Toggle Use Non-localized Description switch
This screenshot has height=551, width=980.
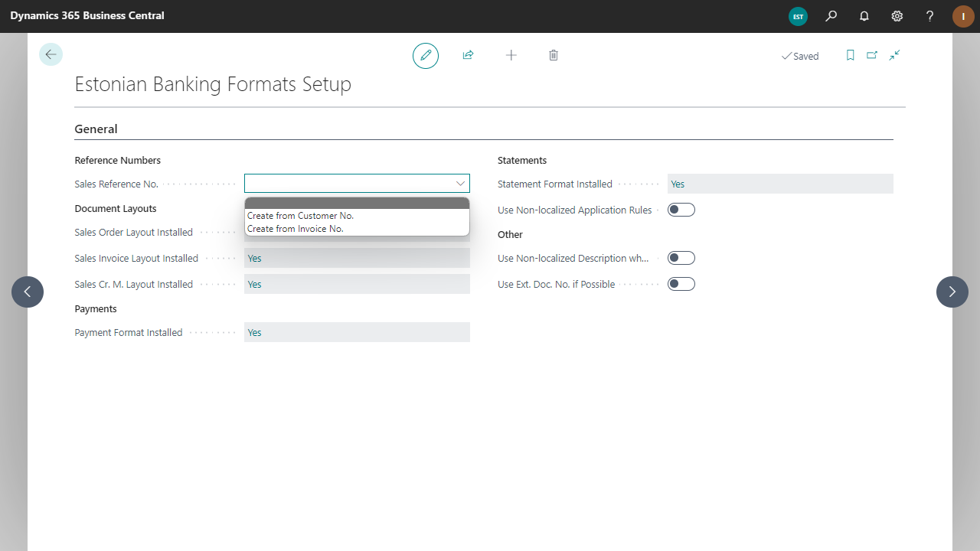681,258
